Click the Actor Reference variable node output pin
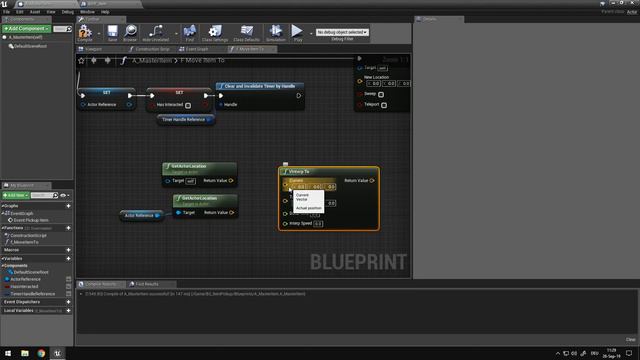Image resolution: width=640 pixels, height=360 pixels. pos(157,216)
